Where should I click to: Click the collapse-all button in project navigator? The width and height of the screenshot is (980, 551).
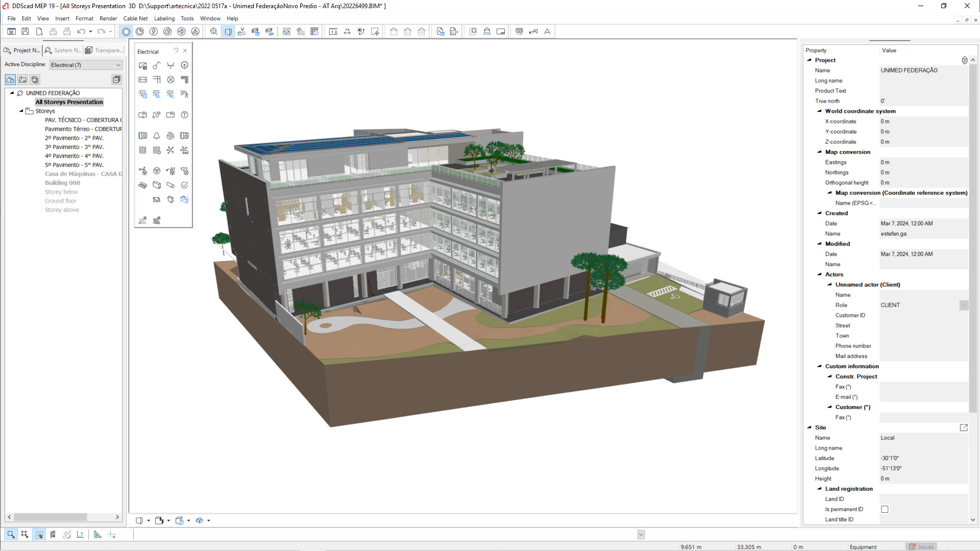point(116,80)
